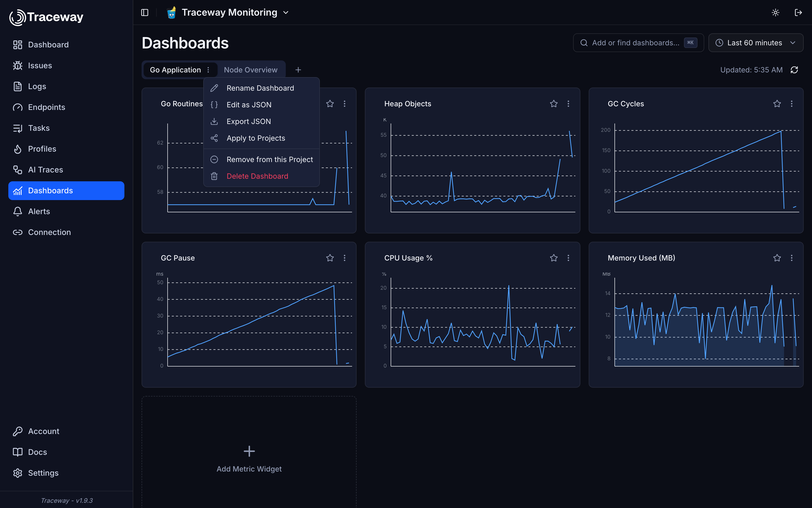
Task: Focus the Add or find dashboards search field
Action: 638,43
